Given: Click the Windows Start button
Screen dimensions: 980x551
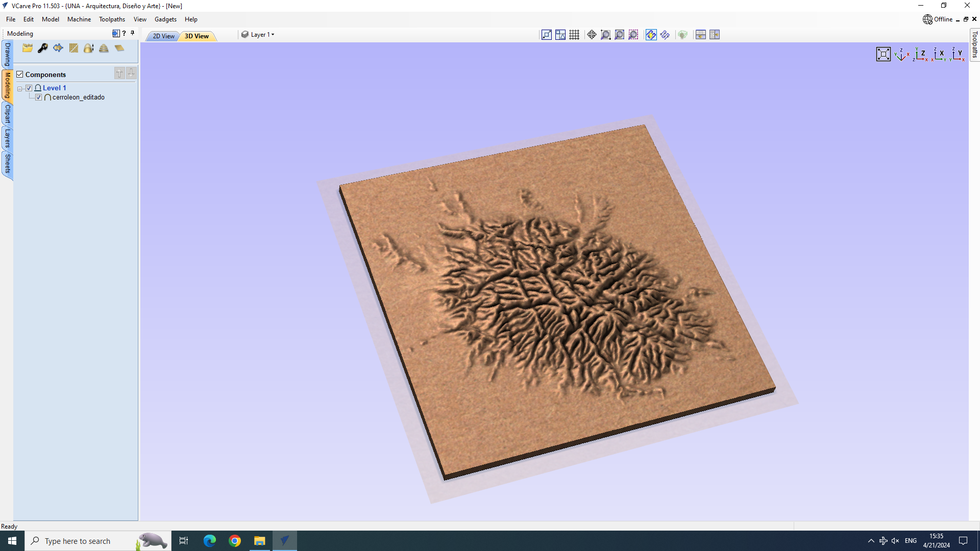Looking at the screenshot, I should tap(12, 541).
